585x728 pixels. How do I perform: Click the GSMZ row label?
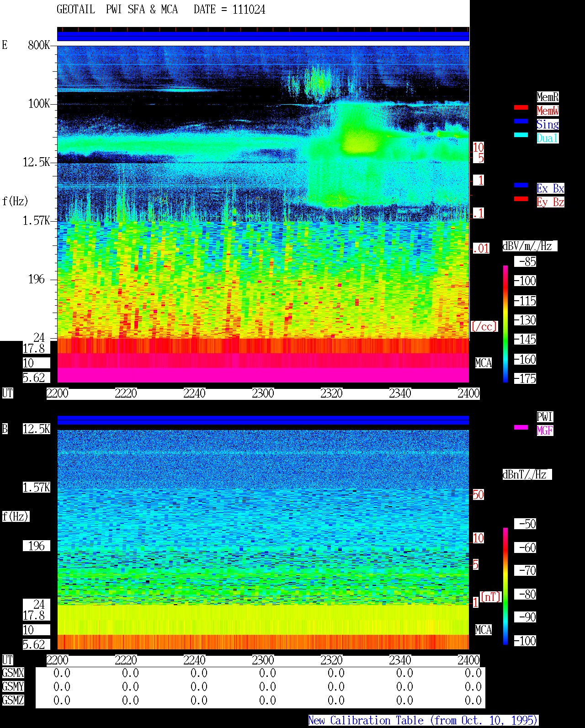13,701
